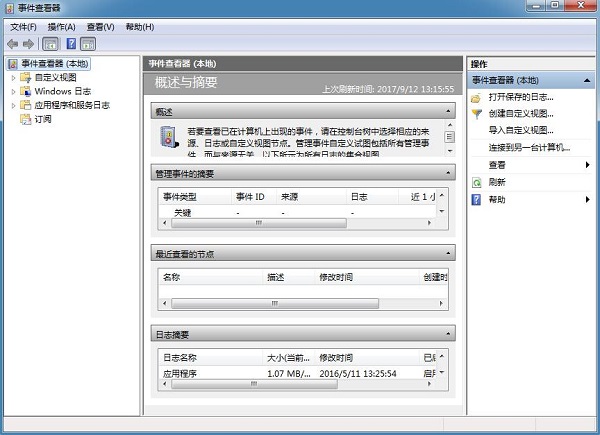
Task: Click the overview log book icon
Action: coord(169,137)
